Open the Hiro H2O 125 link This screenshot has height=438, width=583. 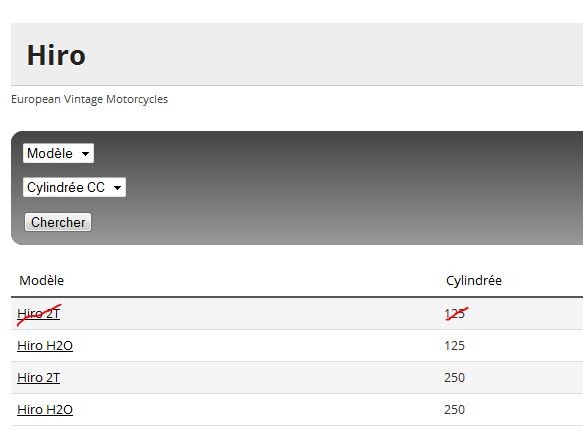click(x=45, y=346)
